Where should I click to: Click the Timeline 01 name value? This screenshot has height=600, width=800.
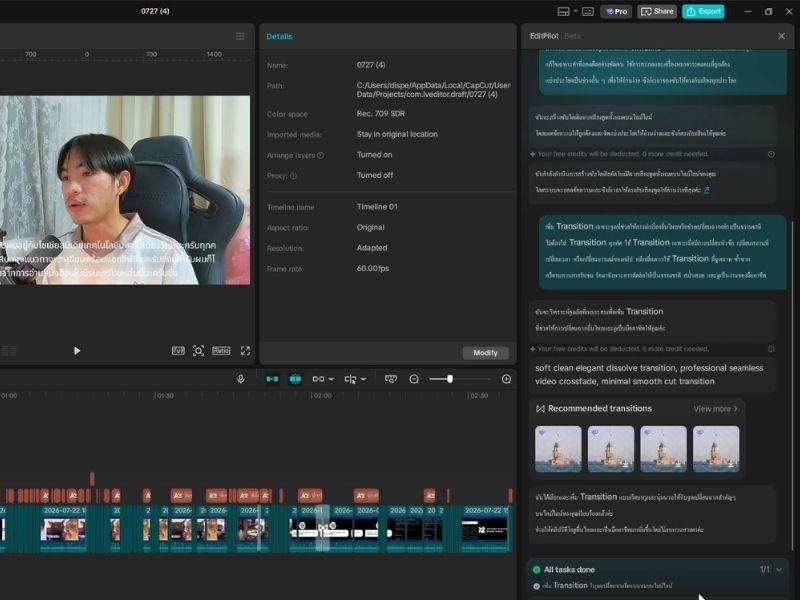377,207
